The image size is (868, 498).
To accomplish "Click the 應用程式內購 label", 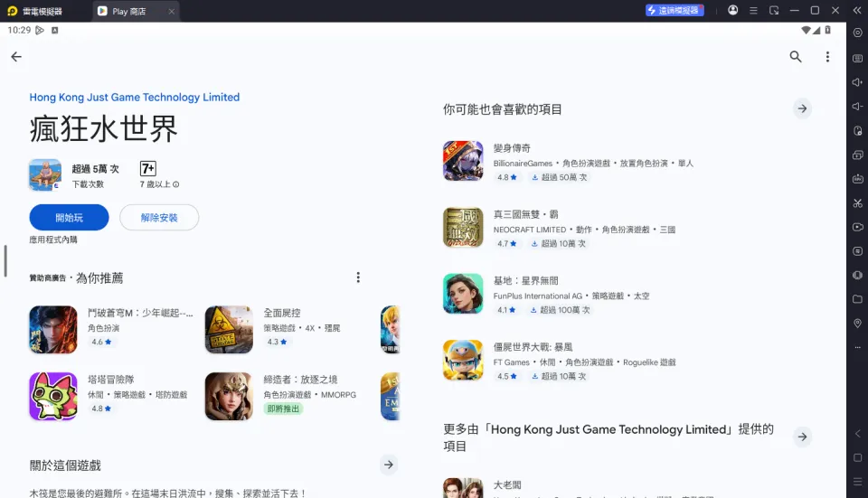I will [53, 240].
